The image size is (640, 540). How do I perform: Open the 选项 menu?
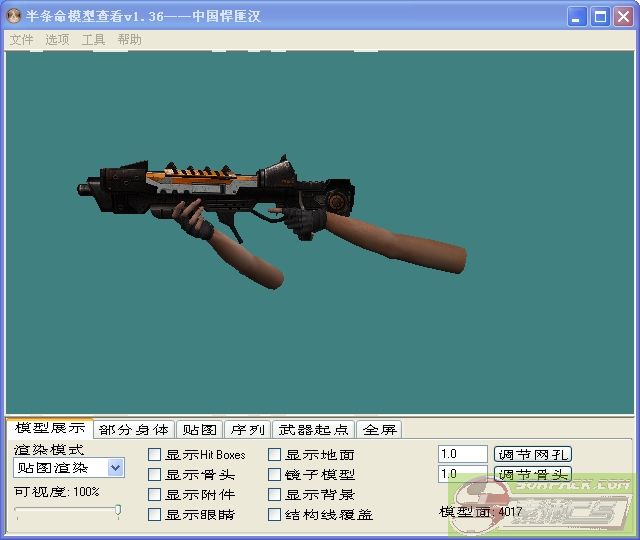pos(57,40)
